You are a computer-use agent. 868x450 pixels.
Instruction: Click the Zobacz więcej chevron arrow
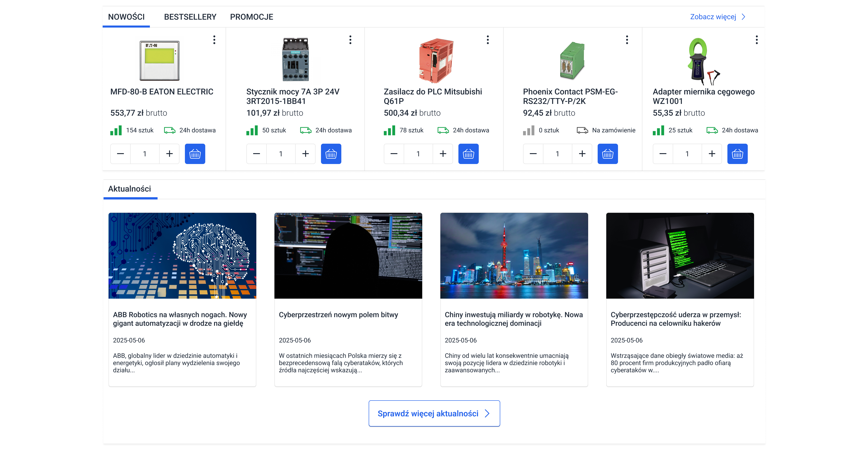744,17
